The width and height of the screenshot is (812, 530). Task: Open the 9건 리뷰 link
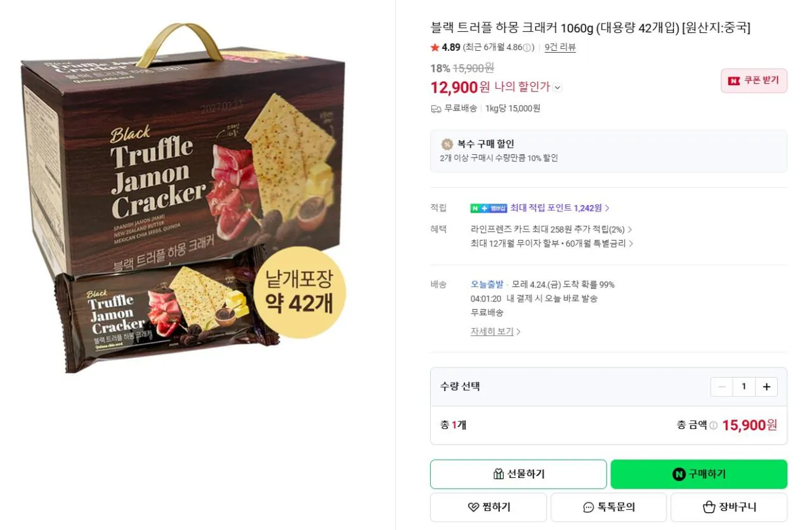click(559, 47)
